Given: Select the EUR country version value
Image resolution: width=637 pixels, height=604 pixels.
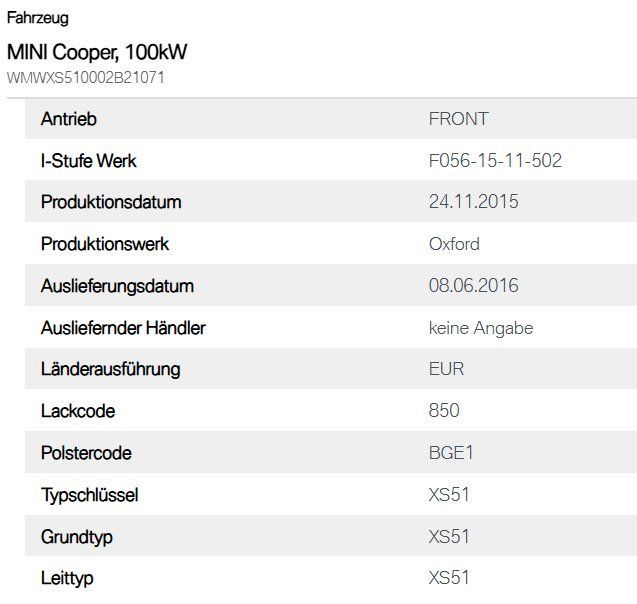Looking at the screenshot, I should [446, 369].
